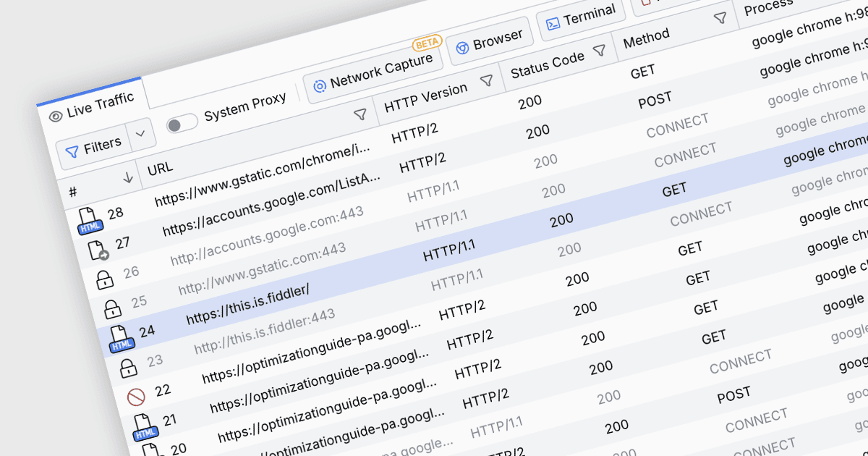Switch to the Live Traffic tab

tap(92, 106)
